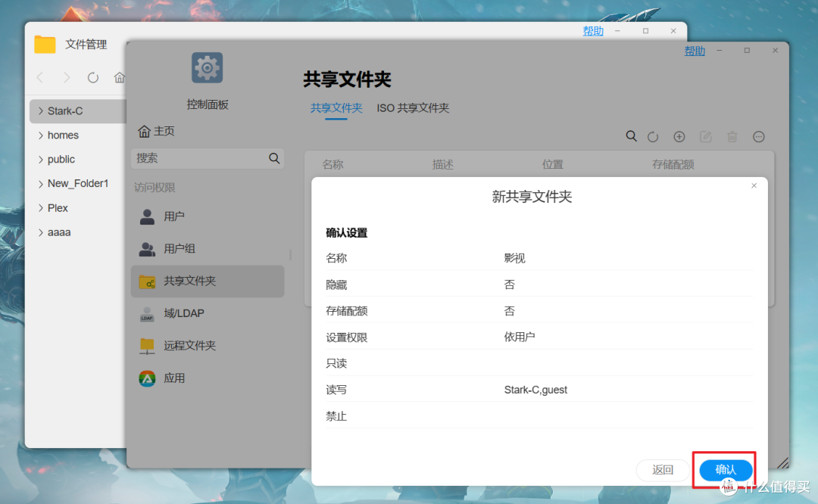Screen dimensions: 818x504
Task: Sort by the 描述 column header
Action: [x=442, y=165]
